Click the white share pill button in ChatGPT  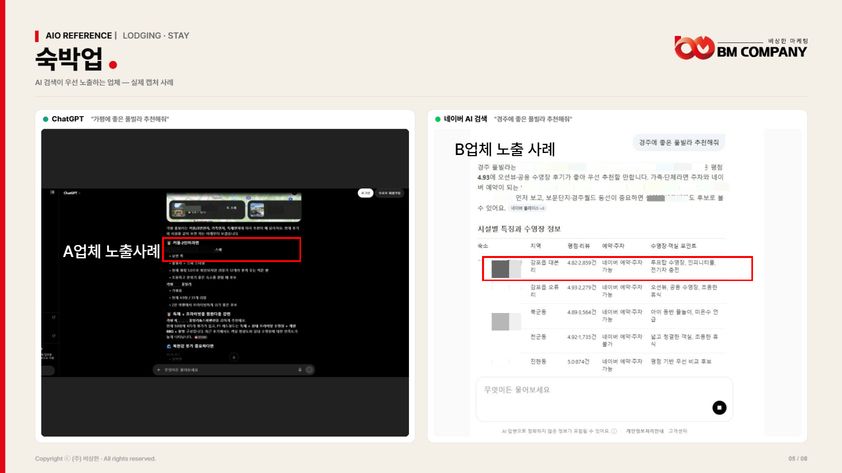(365, 193)
